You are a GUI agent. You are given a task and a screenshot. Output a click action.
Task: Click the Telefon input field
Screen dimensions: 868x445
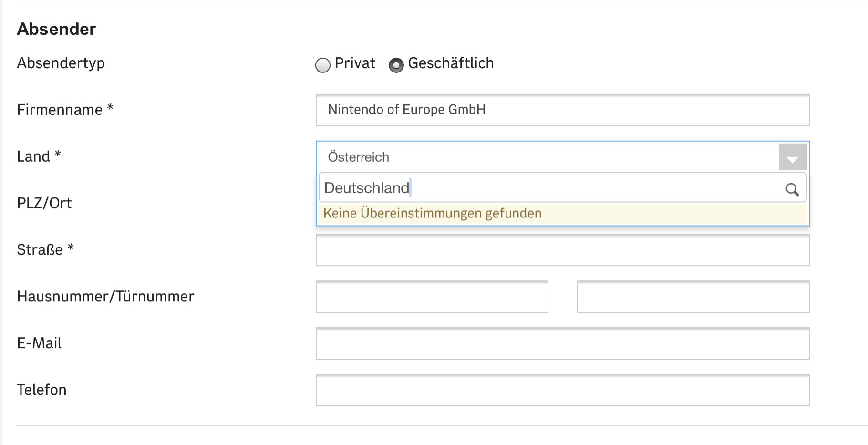pyautogui.click(x=562, y=390)
